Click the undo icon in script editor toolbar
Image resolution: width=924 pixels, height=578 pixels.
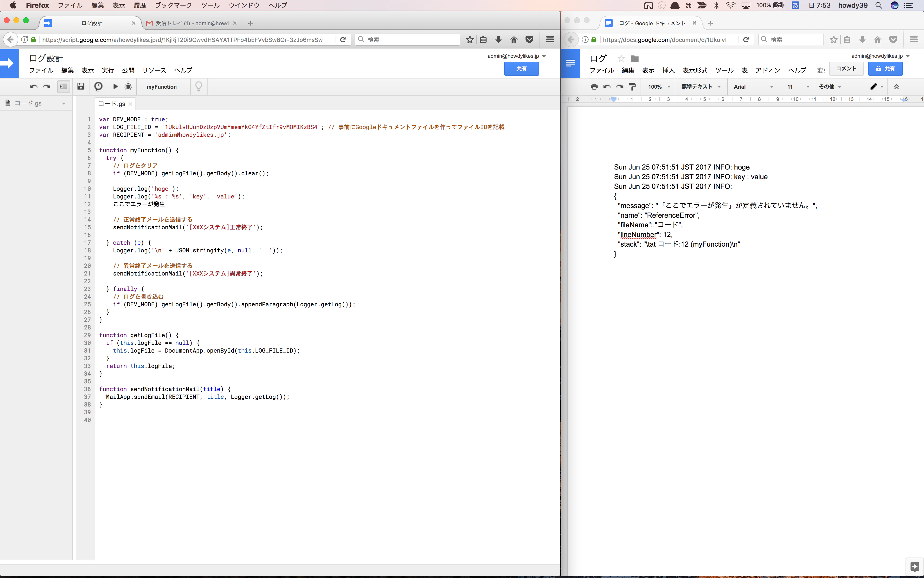pyautogui.click(x=34, y=87)
